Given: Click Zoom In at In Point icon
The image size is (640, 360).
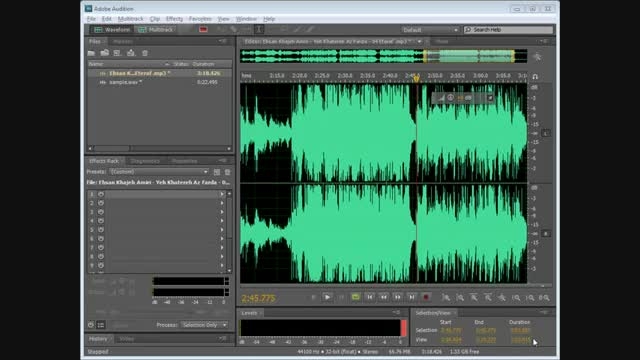Looking at the screenshot, I should click(x=516, y=298).
